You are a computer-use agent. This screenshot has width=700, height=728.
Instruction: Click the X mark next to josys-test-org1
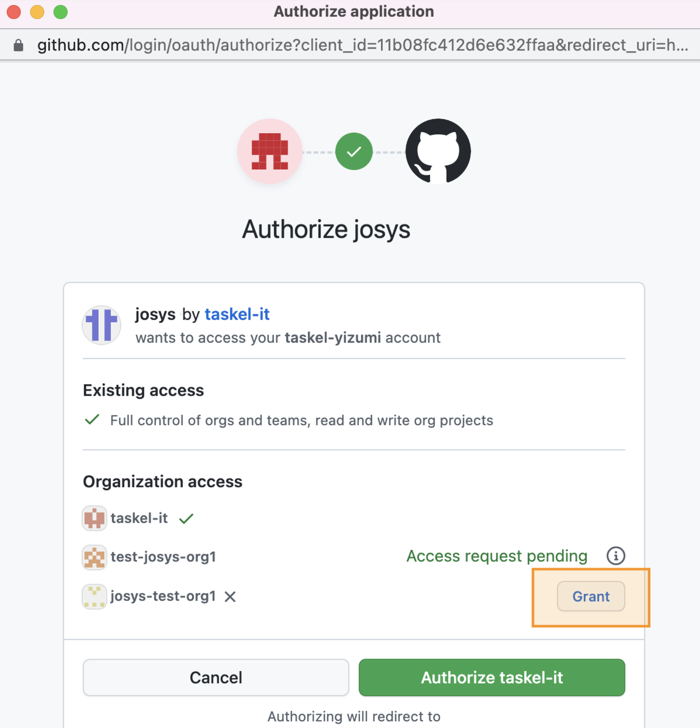230,596
